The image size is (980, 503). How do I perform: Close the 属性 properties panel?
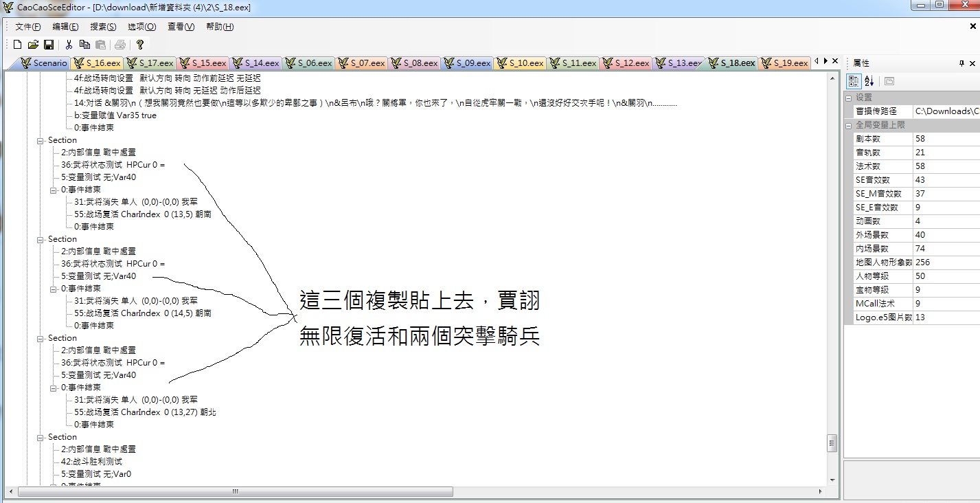(974, 63)
